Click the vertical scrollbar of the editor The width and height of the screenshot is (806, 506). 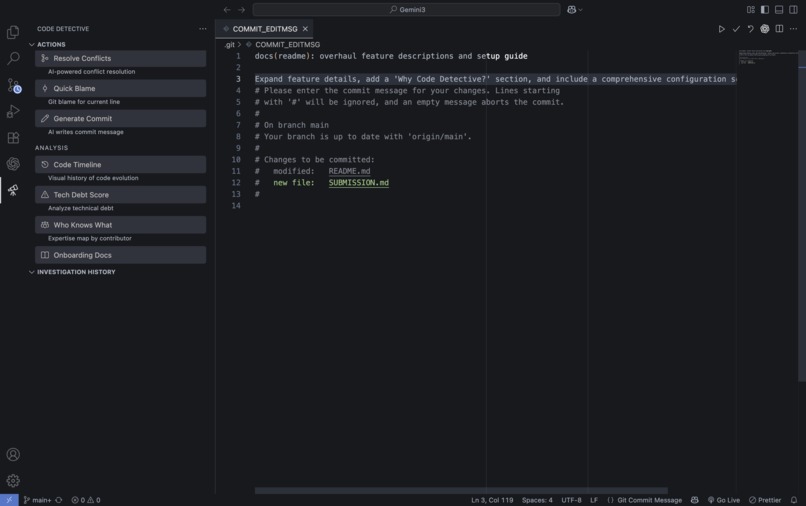(802, 216)
